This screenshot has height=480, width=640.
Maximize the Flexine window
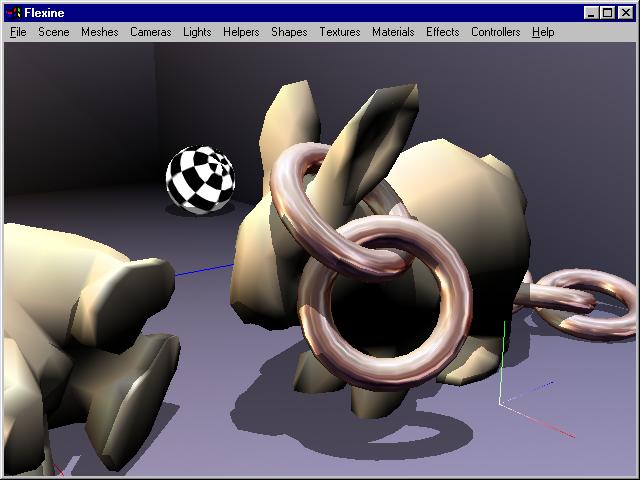(x=607, y=13)
